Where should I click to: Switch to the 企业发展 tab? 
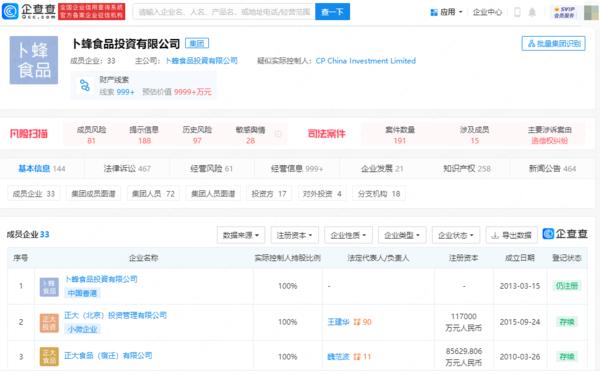pyautogui.click(x=382, y=168)
